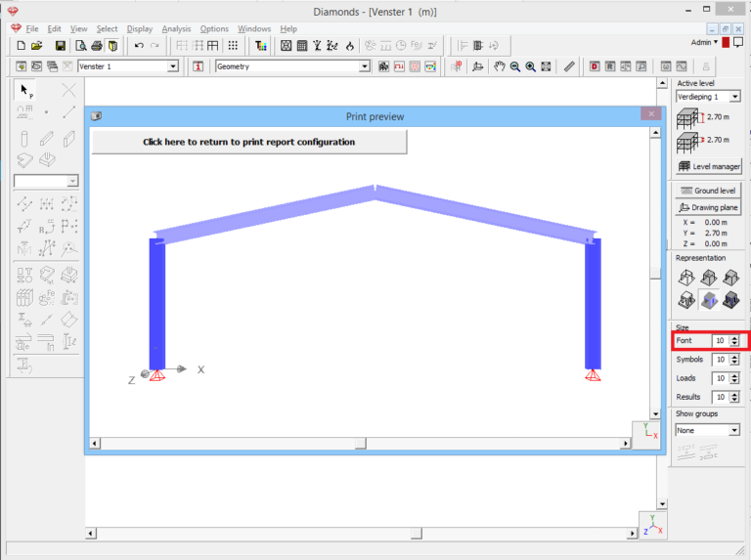Viewport: 751px width, 560px height.
Task: Open the text color settings icon
Action: click(260, 46)
